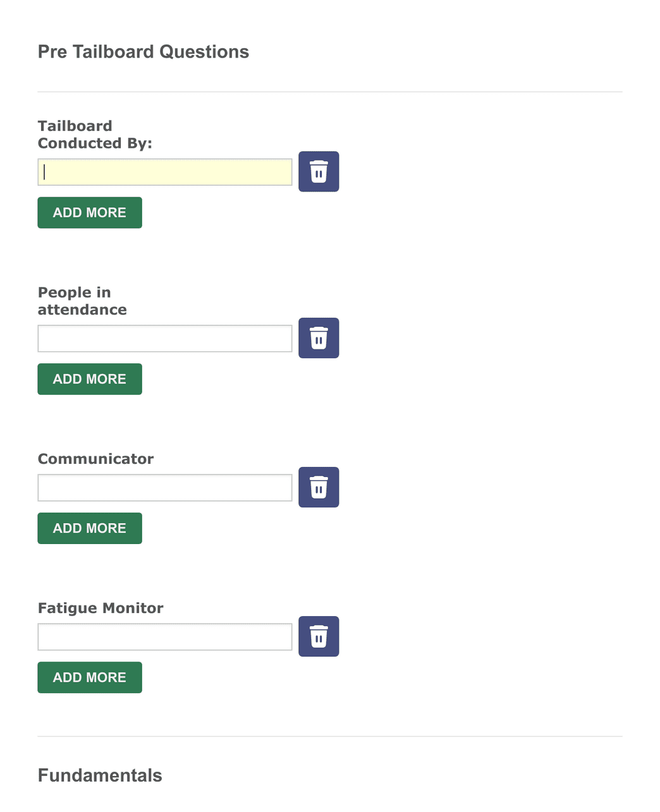This screenshot has width=660, height=812.
Task: Click the delete icon beside Communicator field
Action: pyautogui.click(x=319, y=487)
